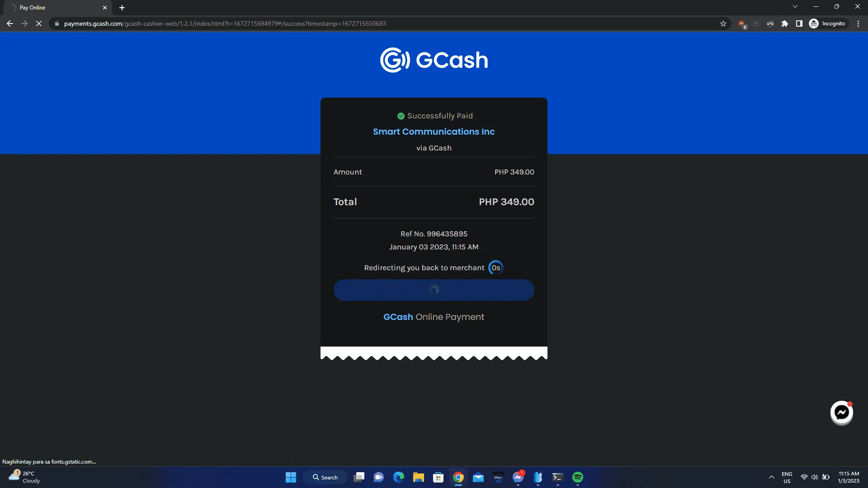Click the 'Amount' label
868x488 pixels.
tap(348, 172)
